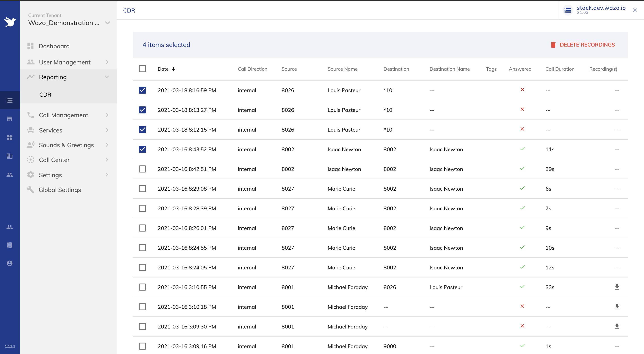Open the Services menu label

click(x=51, y=130)
